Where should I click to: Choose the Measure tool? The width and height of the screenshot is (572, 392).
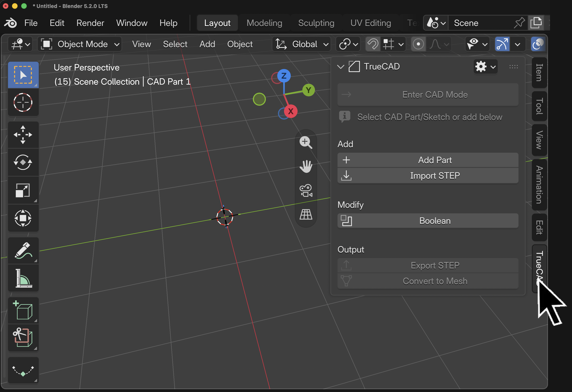point(23,278)
